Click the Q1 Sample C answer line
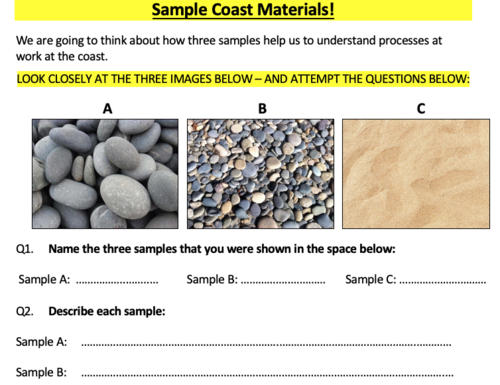This screenshot has width=500, height=385. pyautogui.click(x=443, y=283)
